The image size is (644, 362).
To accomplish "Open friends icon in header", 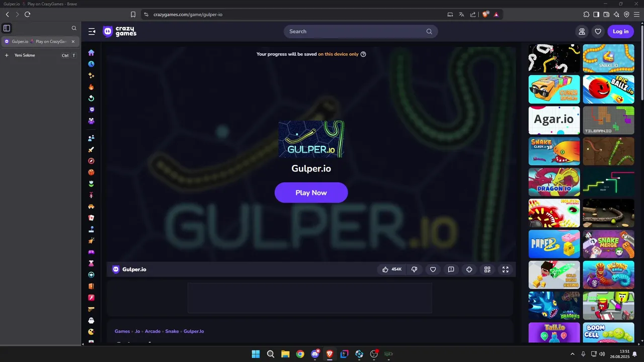I will coord(582,31).
